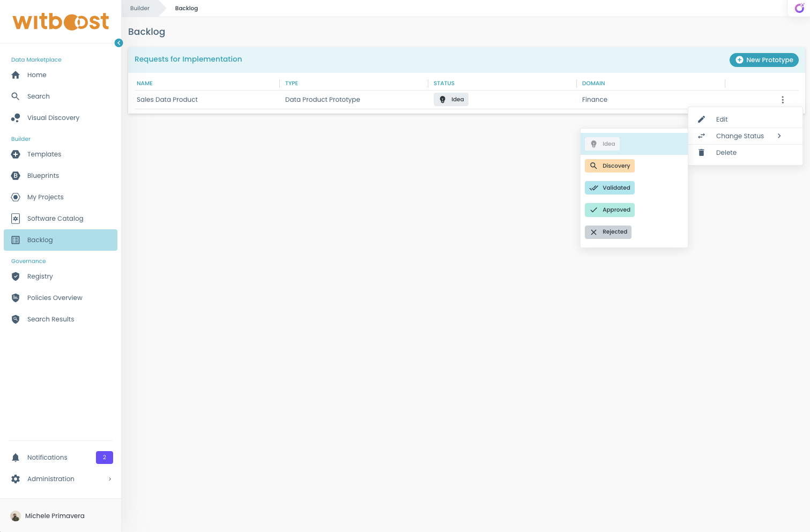Mark the prototype as Validated
The width and height of the screenshot is (810, 532).
[x=610, y=188]
